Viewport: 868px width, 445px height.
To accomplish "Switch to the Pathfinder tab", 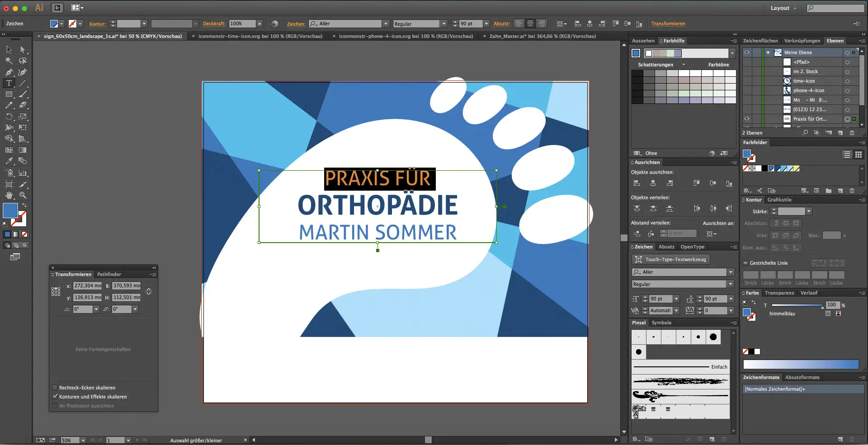I will pos(109,274).
